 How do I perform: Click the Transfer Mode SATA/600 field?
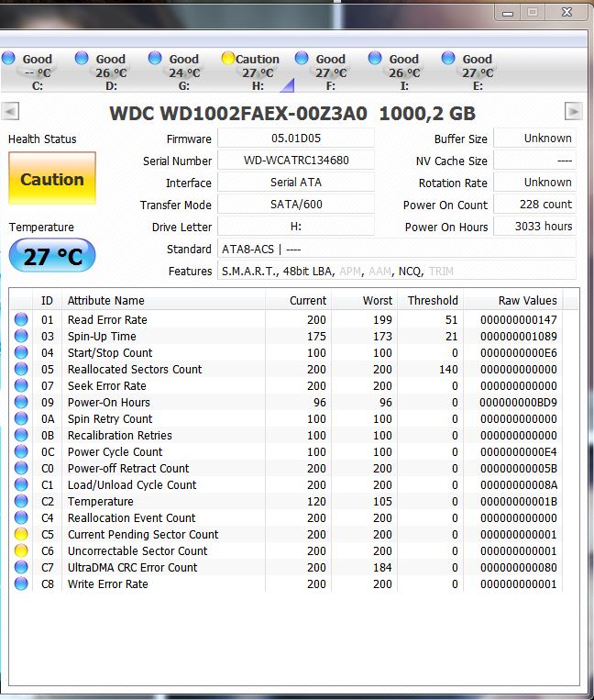pos(296,205)
